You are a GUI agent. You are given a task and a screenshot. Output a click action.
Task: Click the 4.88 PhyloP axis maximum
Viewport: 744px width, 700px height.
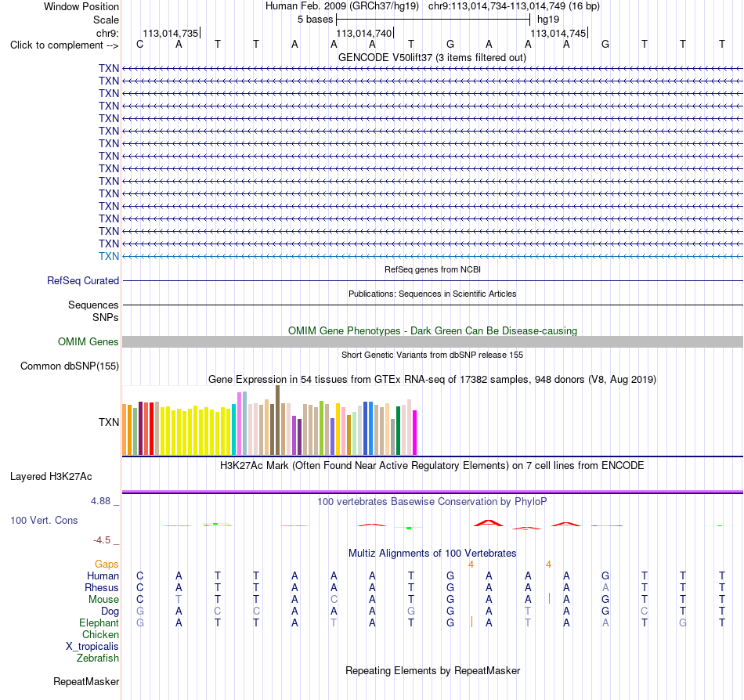[100, 501]
